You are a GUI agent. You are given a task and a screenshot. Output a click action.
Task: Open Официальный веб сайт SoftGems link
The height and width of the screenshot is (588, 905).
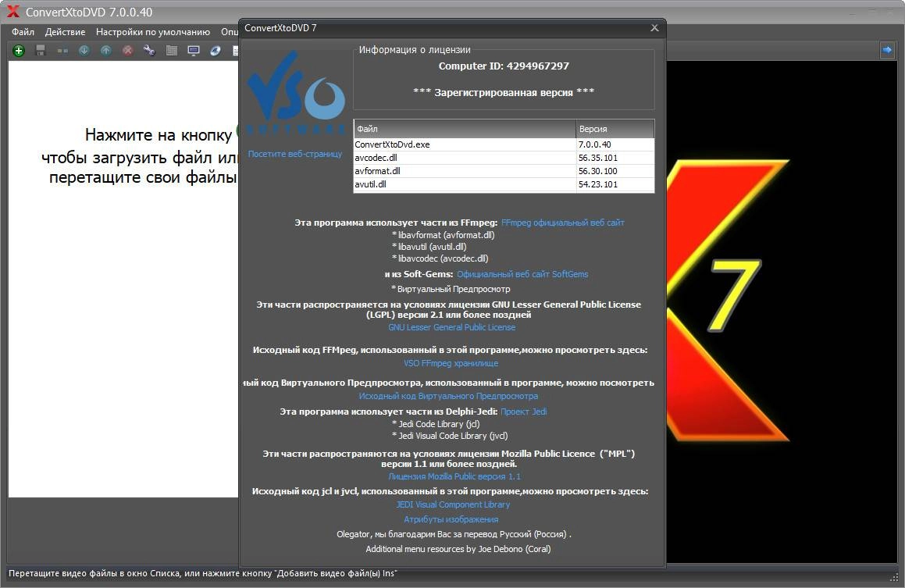pos(522,274)
